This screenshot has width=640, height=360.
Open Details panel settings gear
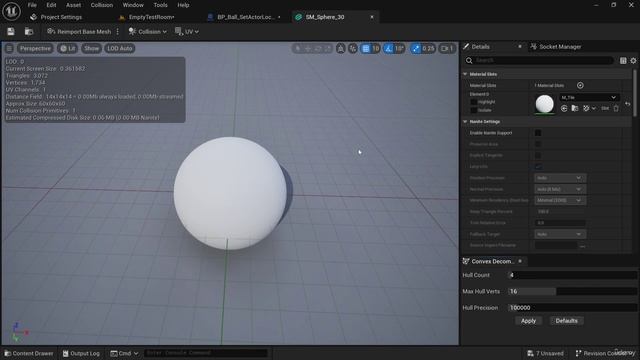tap(633, 60)
